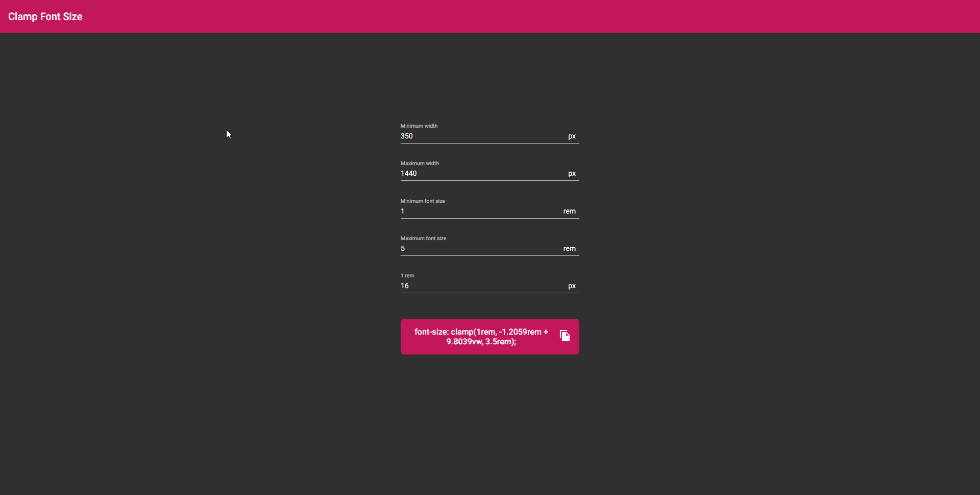
Task: Click the generated clamp formula text
Action: [481, 337]
